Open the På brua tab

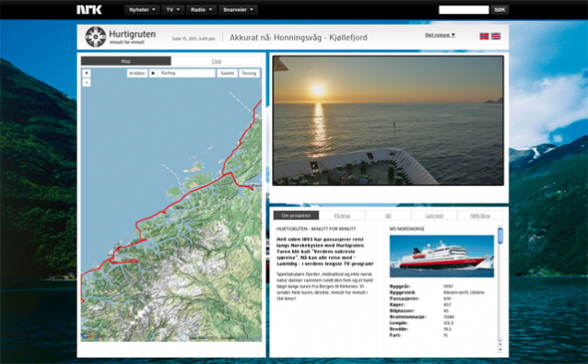pyautogui.click(x=342, y=216)
